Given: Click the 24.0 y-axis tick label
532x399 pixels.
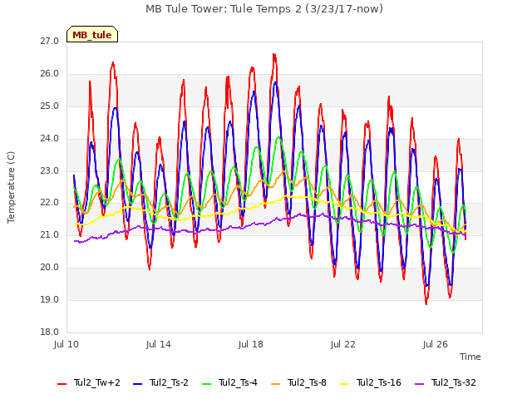Looking at the screenshot, I should [x=50, y=139].
